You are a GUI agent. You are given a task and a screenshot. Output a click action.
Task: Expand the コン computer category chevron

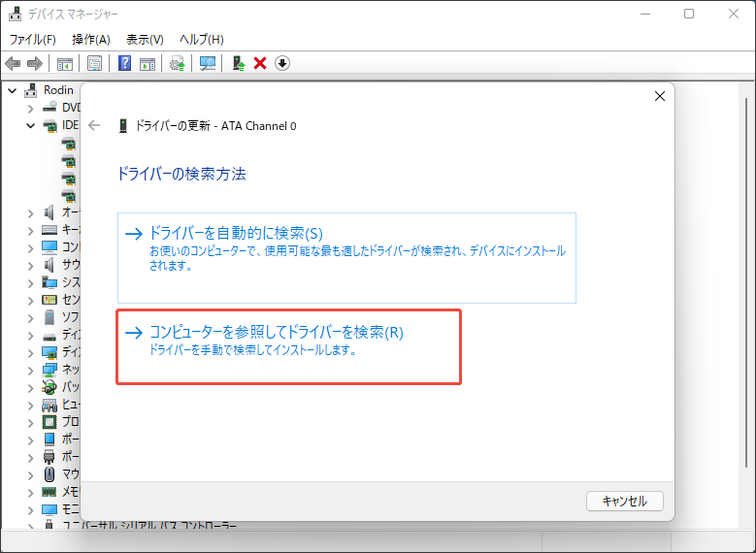[x=30, y=247]
